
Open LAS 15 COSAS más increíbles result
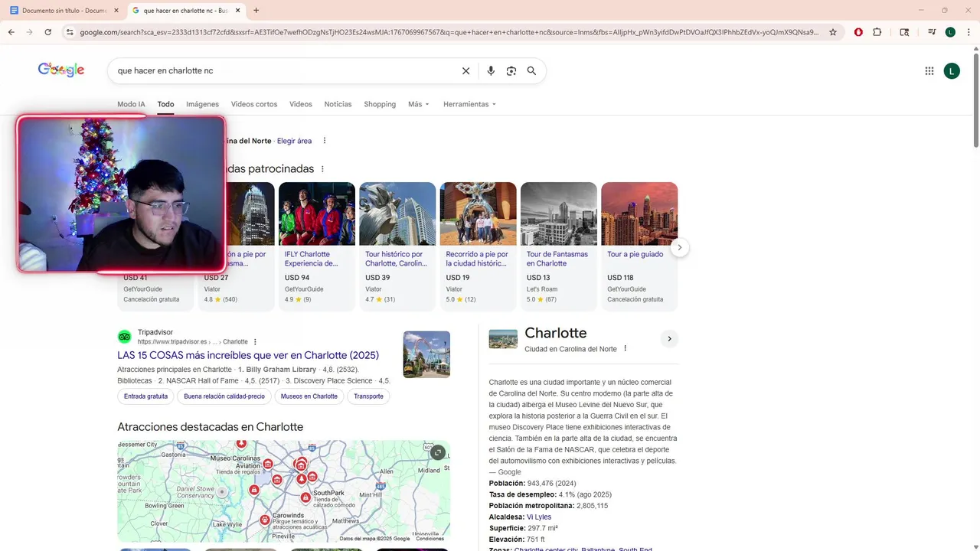point(248,355)
